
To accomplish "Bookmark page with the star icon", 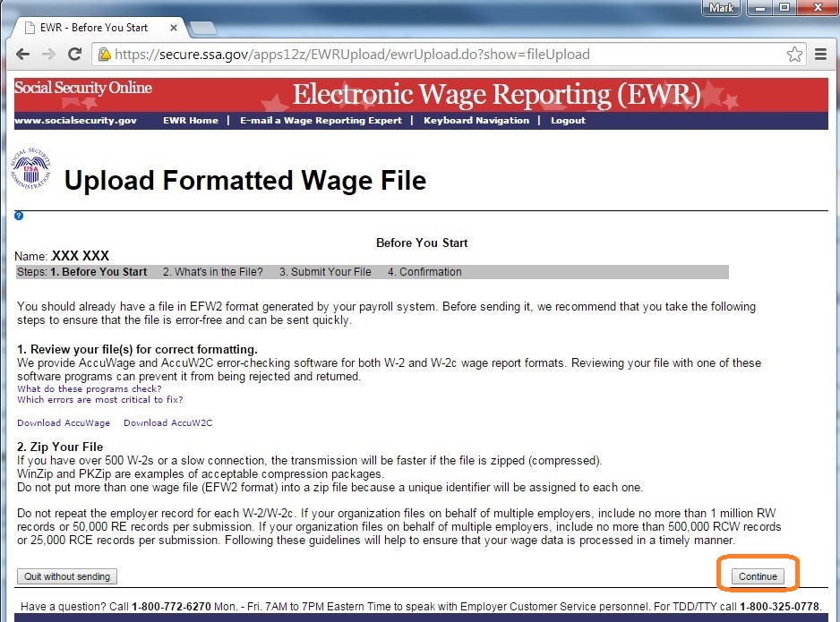I will 794,55.
